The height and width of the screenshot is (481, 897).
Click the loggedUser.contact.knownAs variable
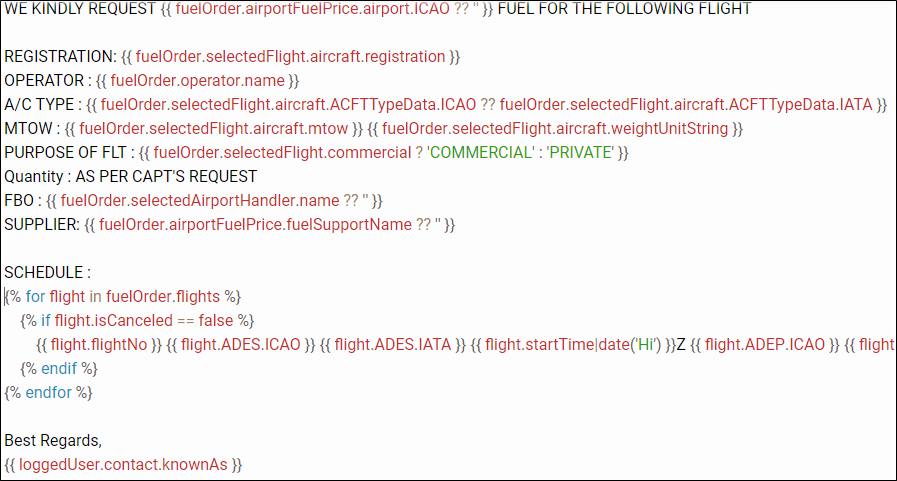pyautogui.click(x=123, y=465)
